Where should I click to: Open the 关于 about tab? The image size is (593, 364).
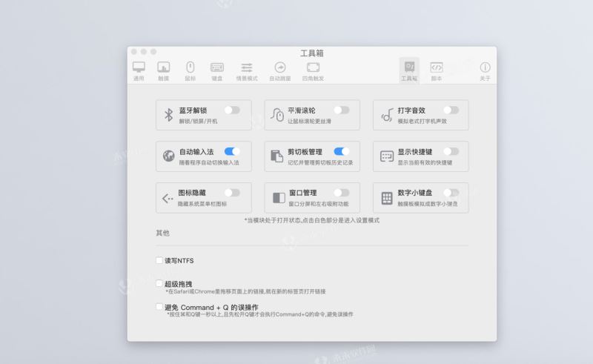coord(486,71)
